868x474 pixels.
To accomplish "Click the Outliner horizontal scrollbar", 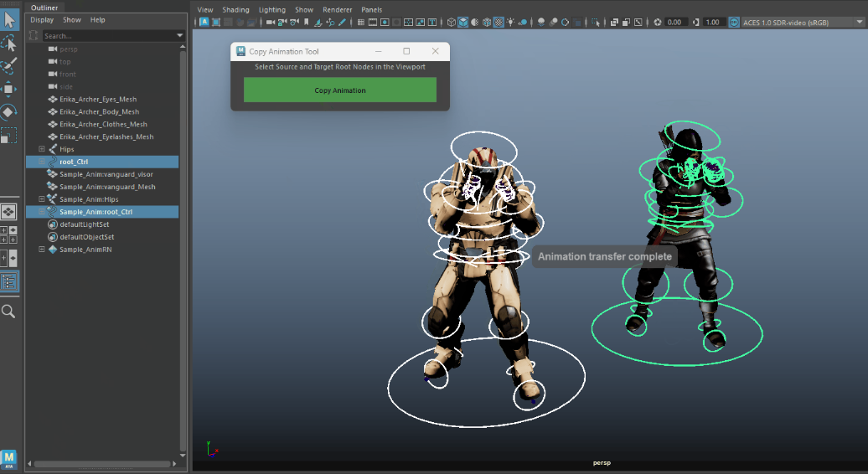I will (x=102, y=463).
